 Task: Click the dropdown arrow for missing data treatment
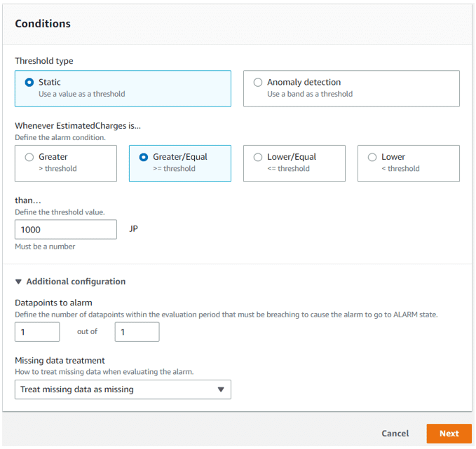coord(221,389)
